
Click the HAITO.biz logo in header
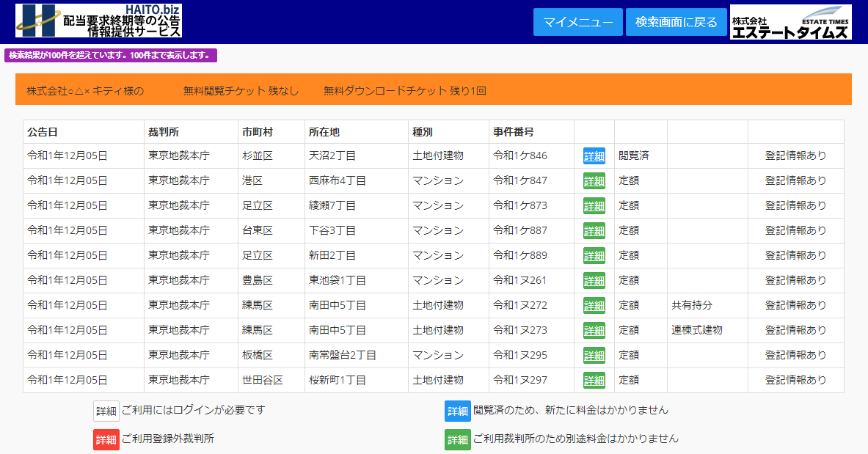click(x=98, y=21)
